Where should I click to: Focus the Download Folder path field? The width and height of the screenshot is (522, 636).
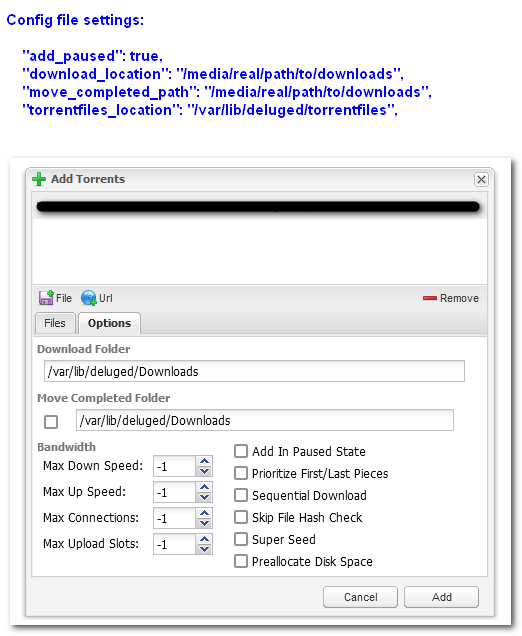tap(254, 371)
